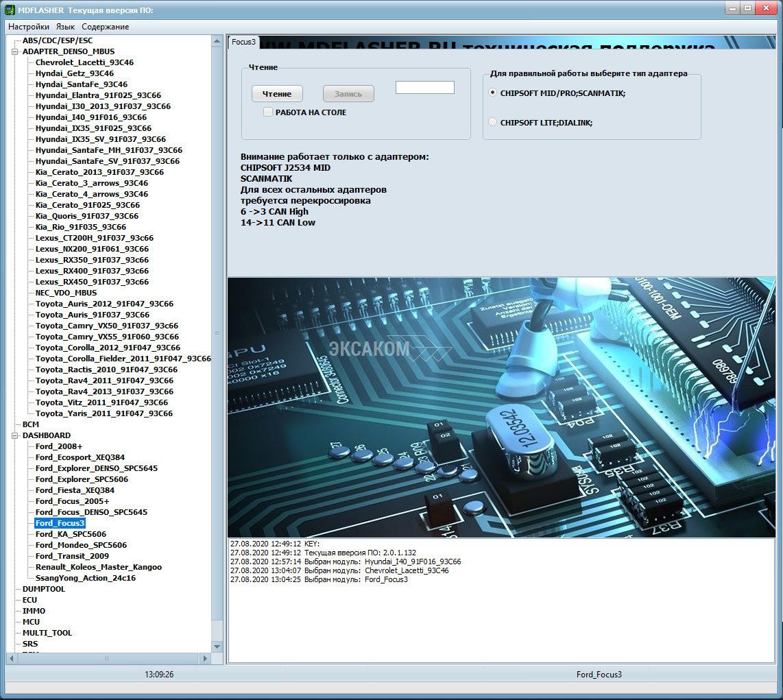Collapse the ADAPTER_DENSO_MBUS tree node
This screenshot has width=783, height=700.
click(16, 51)
